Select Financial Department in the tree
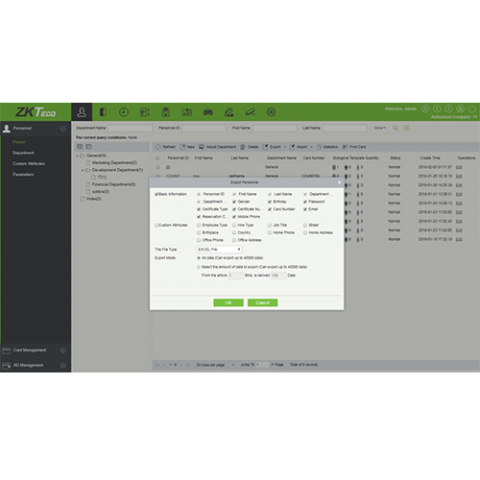This screenshot has width=480, height=480. 114,184
